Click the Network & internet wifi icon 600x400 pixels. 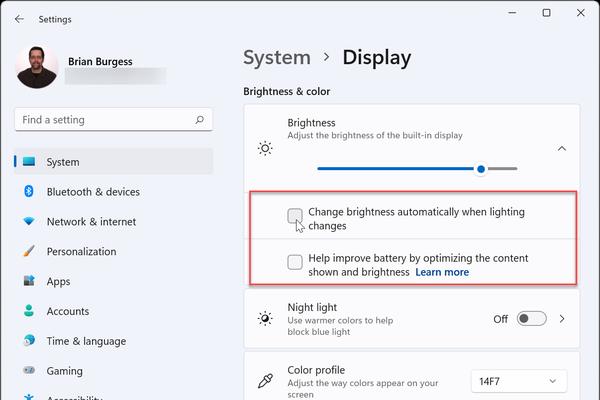tap(29, 221)
